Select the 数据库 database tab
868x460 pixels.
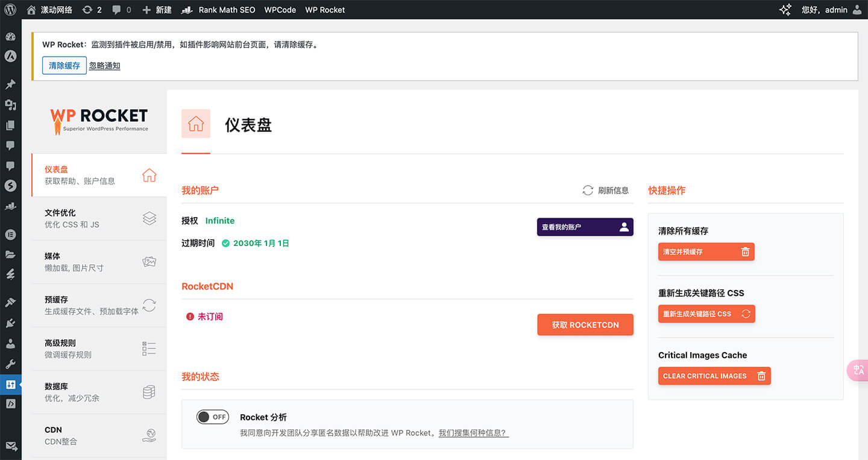click(99, 392)
